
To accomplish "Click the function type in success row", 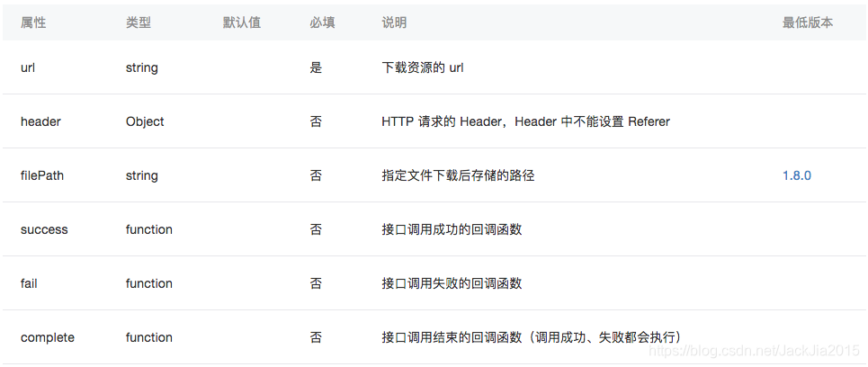I will click(x=149, y=229).
